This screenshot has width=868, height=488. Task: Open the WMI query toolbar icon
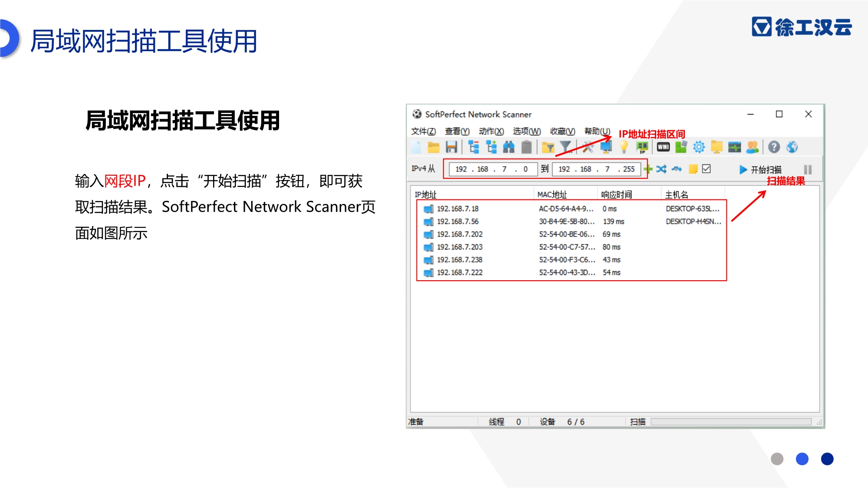click(x=663, y=147)
